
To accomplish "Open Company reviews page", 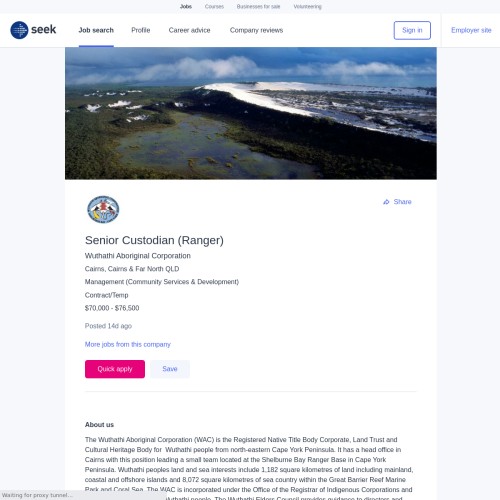I will pyautogui.click(x=256, y=30).
